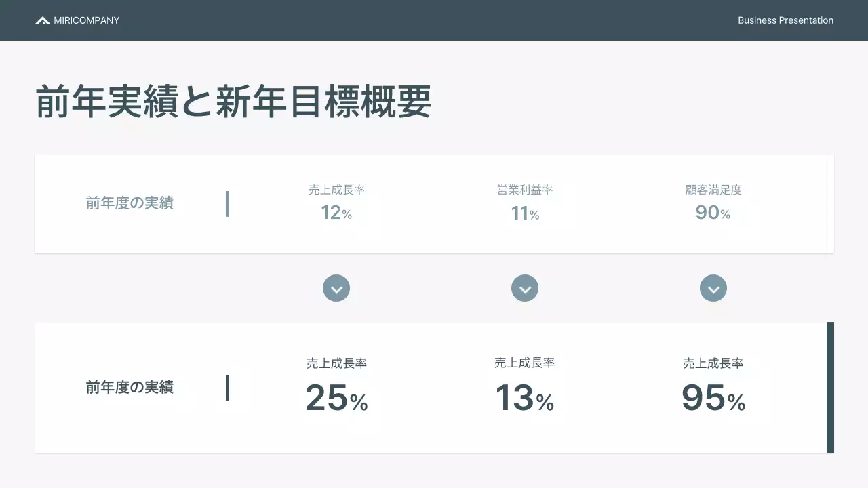
Task: Click the MIRICOMPANY mountain logo icon
Action: 42,20
